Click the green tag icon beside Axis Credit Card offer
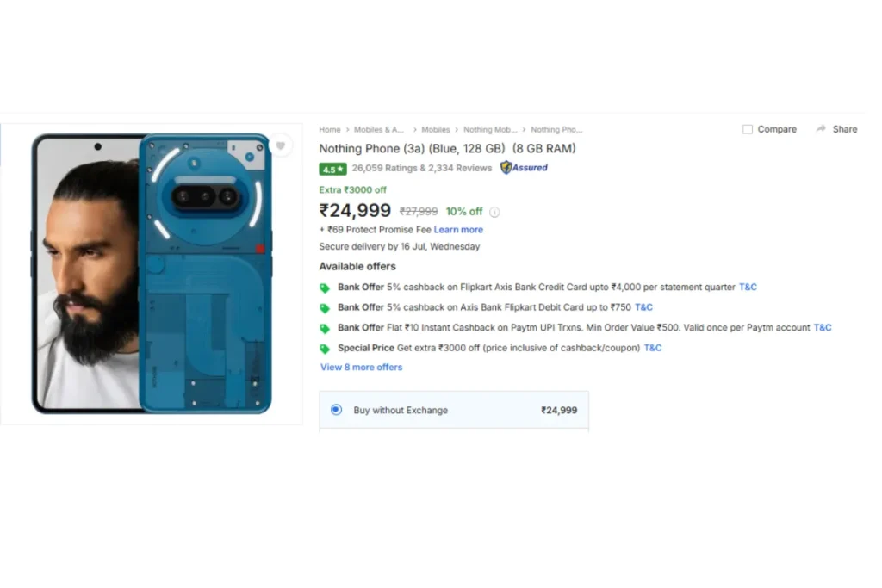Image resolution: width=882 pixels, height=588 pixels. (x=325, y=288)
